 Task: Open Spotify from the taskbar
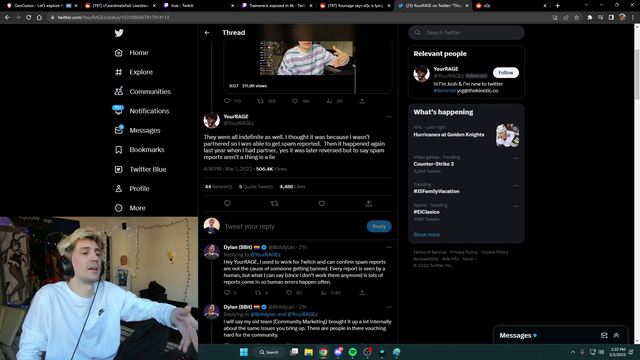click(353, 352)
